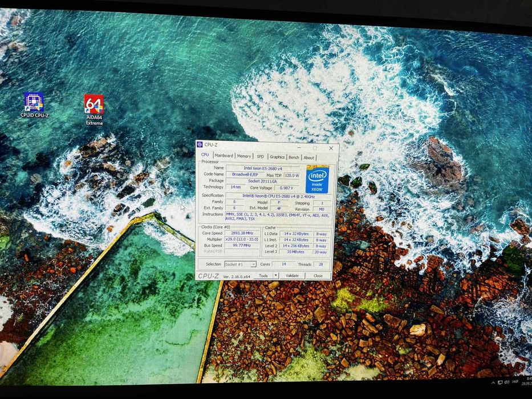Screen dimensions: 532x399
Task: Show hidden system tray icons chevron
Action: coord(493,382)
